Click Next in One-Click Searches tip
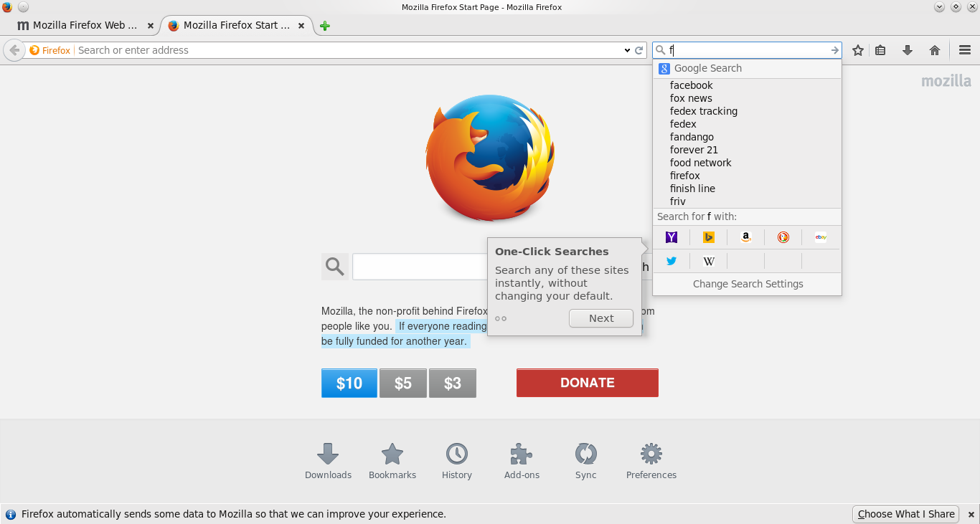This screenshot has width=980, height=524. pyautogui.click(x=601, y=318)
